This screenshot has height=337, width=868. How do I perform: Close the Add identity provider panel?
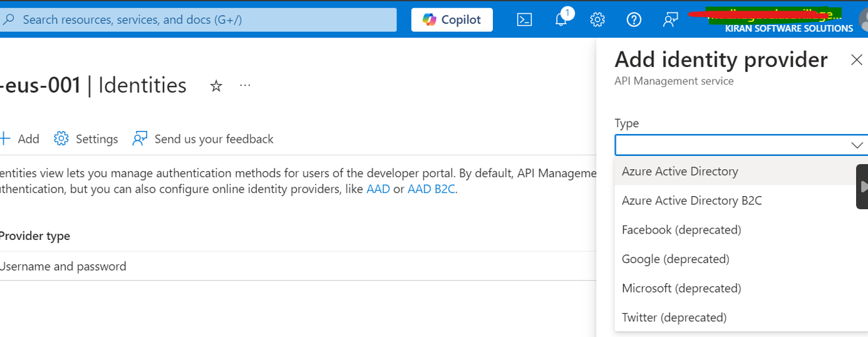point(857,60)
